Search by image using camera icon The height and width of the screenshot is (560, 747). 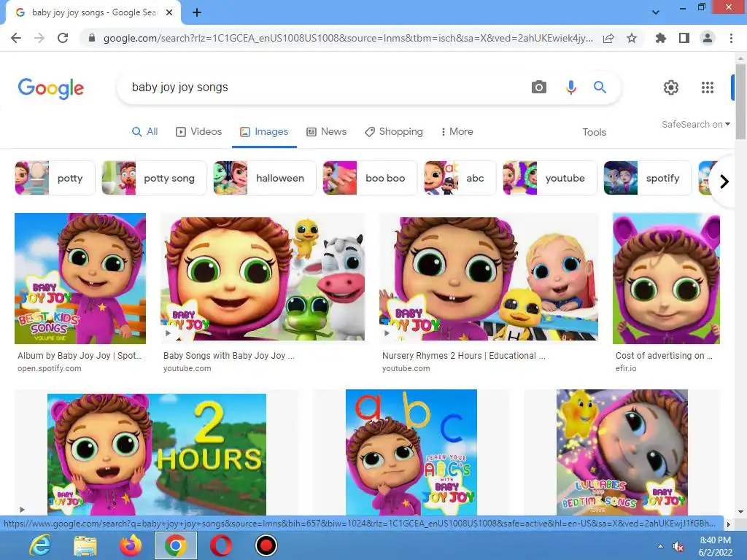tap(539, 87)
